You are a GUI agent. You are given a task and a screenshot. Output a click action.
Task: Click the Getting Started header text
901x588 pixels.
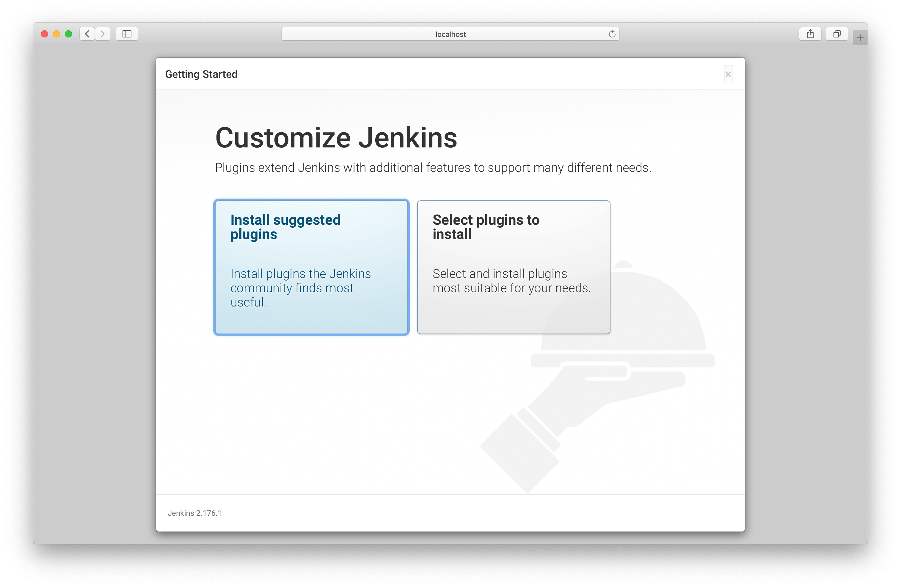(201, 74)
